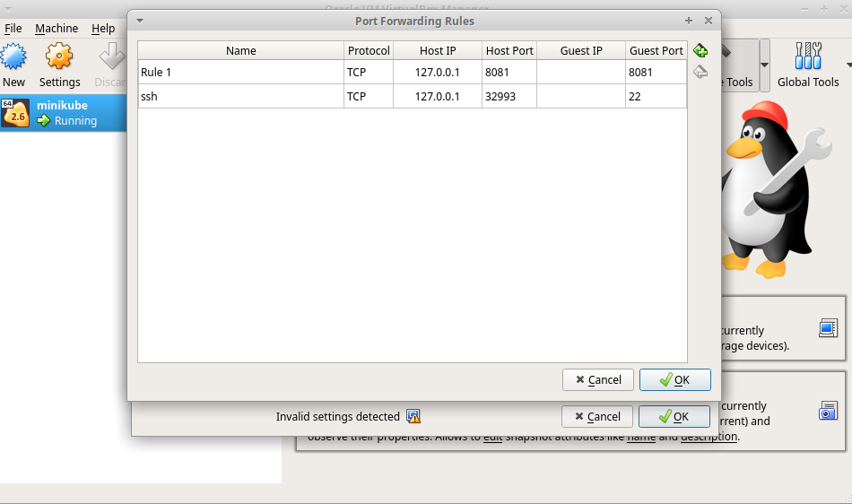The image size is (852, 504).
Task: Click OK in the Settings dialog behind
Action: pyautogui.click(x=674, y=416)
